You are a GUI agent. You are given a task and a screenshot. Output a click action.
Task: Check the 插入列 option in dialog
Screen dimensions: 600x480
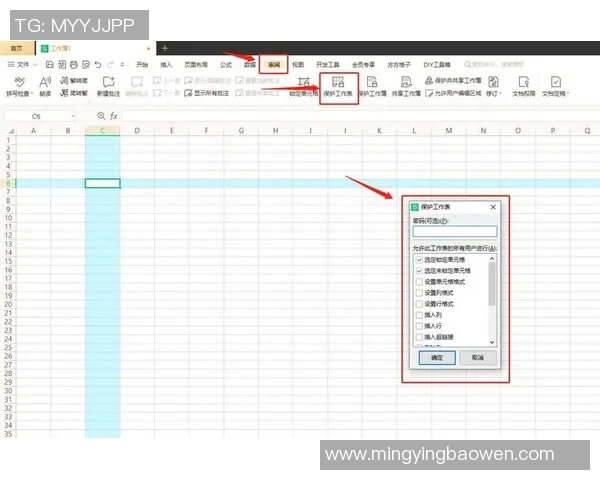419,315
